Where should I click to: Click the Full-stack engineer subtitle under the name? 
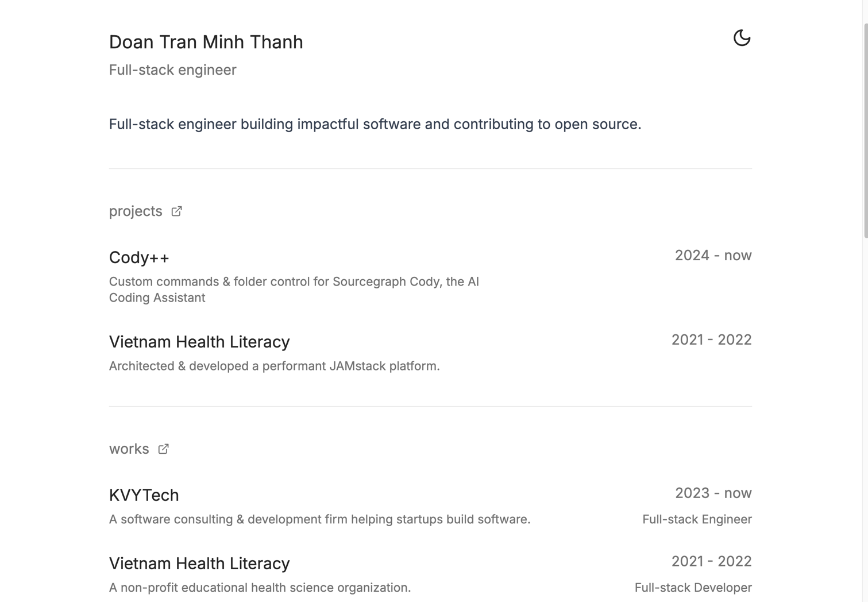172,70
